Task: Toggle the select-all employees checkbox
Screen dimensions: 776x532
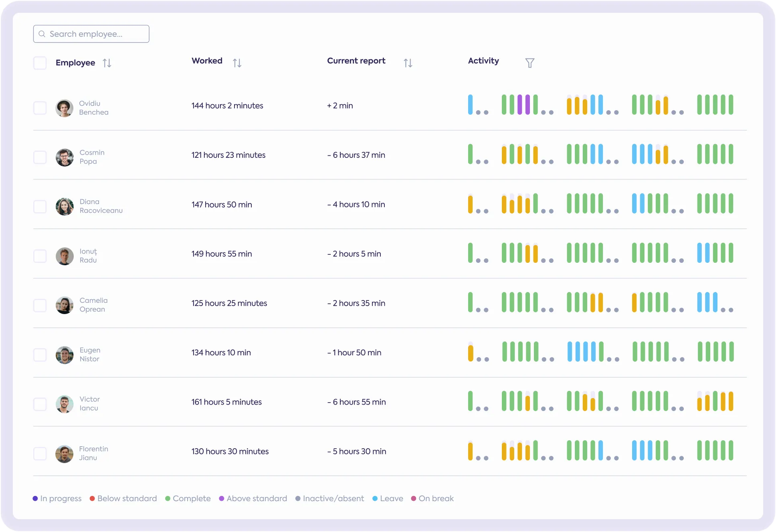Action: (40, 63)
